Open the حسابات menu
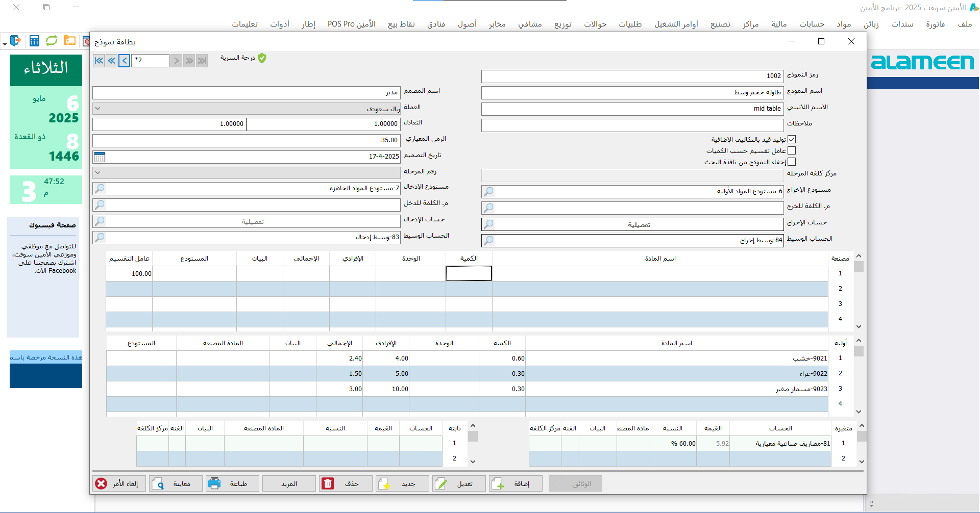This screenshot has height=513, width=980. point(812,24)
